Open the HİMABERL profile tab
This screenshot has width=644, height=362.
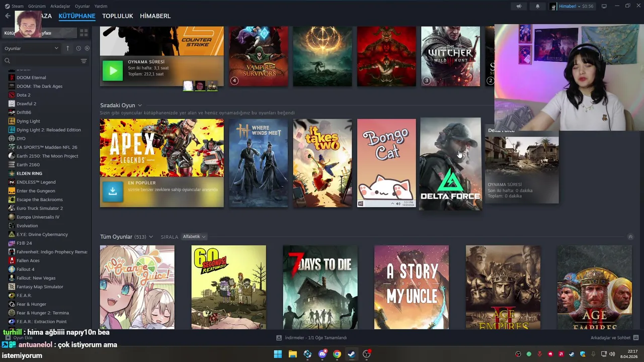[x=155, y=16]
